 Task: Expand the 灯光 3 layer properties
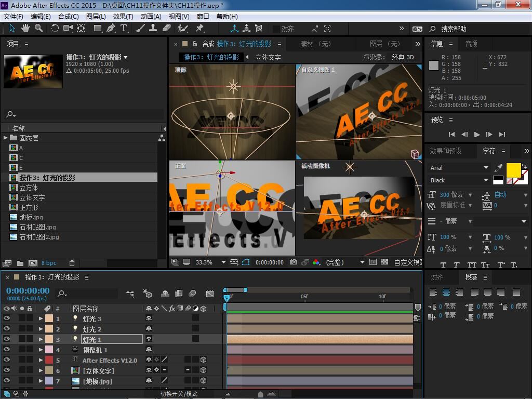(x=41, y=318)
